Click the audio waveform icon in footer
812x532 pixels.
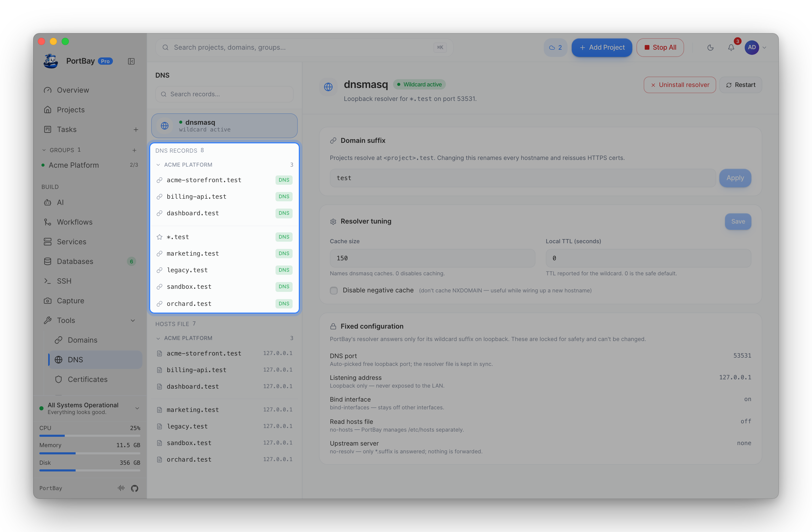[121, 488]
